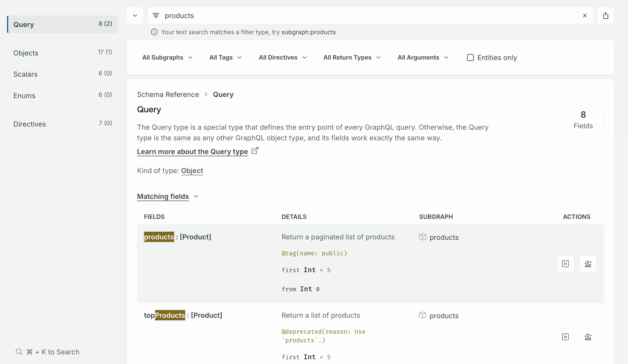
Task: Click the SUBGRAPH column header
Action: tap(436, 216)
